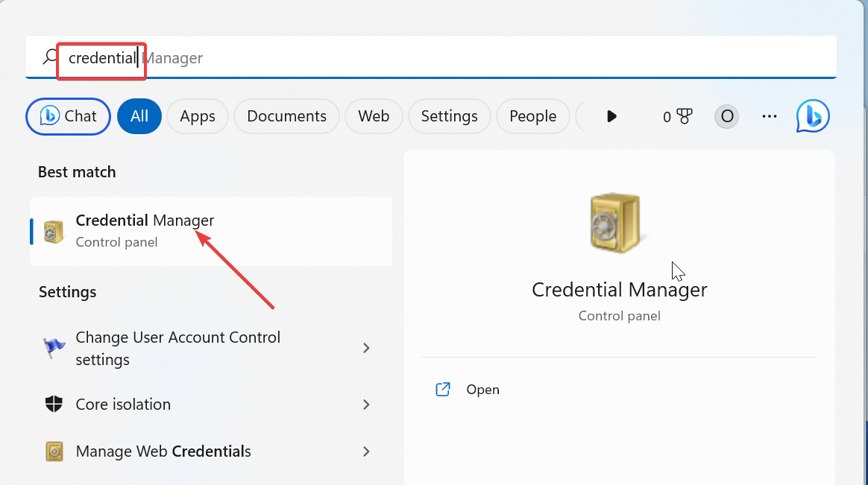Viewport: 868px width, 485px height.
Task: Click the Best match heading
Action: coord(77,172)
